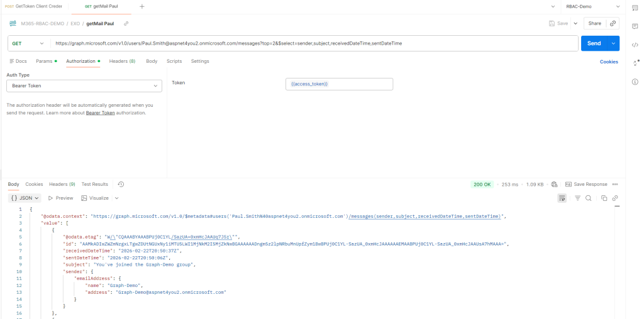Image resolution: width=644 pixels, height=319 pixels.
Task: Click Save Response button
Action: (586, 184)
